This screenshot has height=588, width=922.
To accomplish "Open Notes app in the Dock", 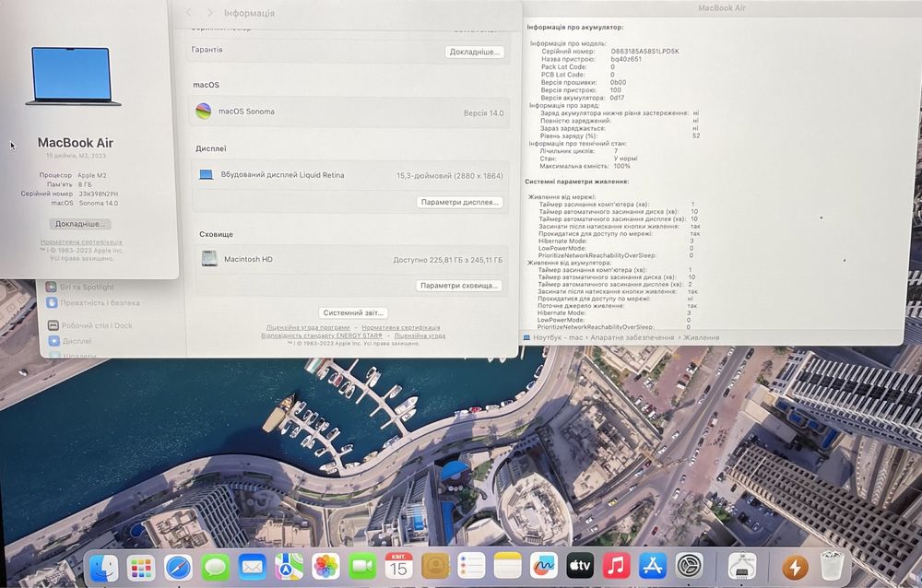I will 507,566.
